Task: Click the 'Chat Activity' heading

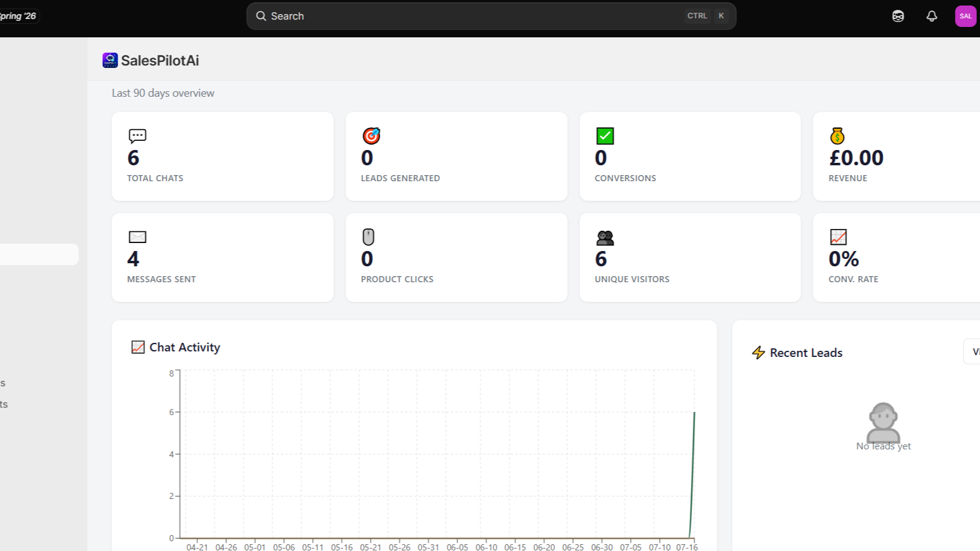Action: [x=184, y=347]
